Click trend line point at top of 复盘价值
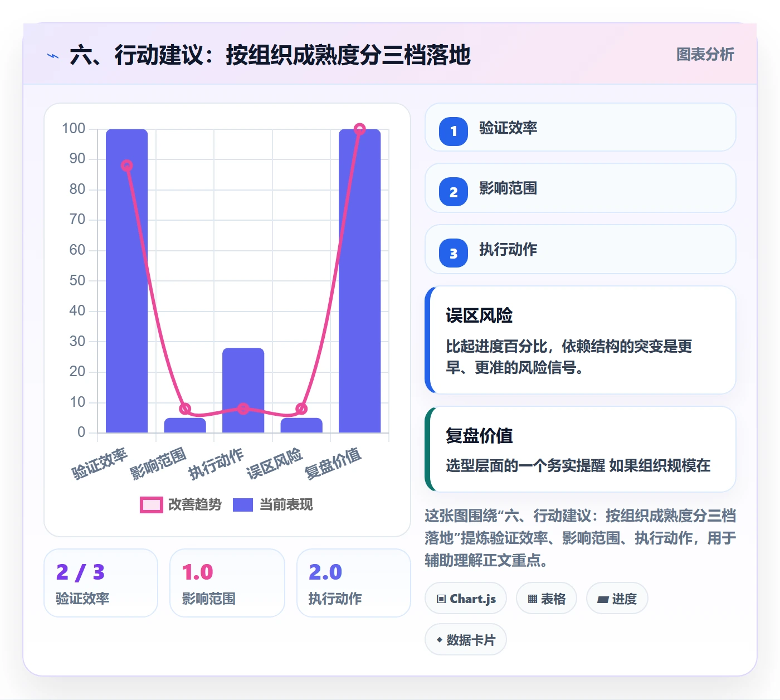The height and width of the screenshot is (700, 780). pyautogui.click(x=360, y=129)
